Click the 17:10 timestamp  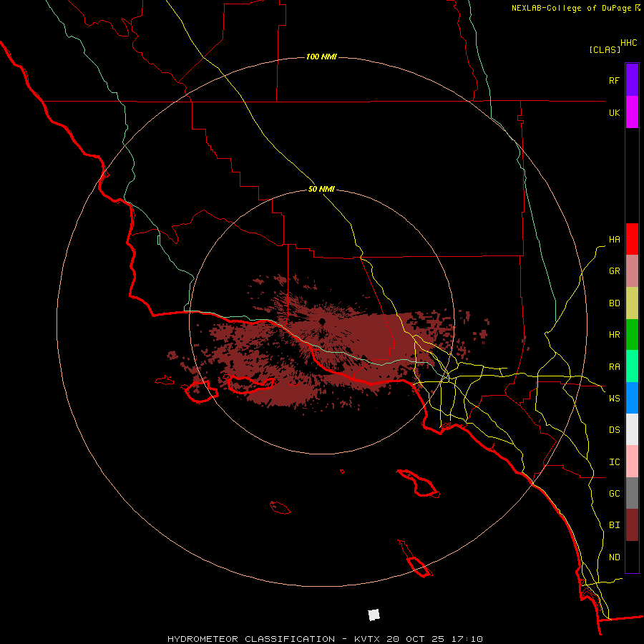[466, 639]
